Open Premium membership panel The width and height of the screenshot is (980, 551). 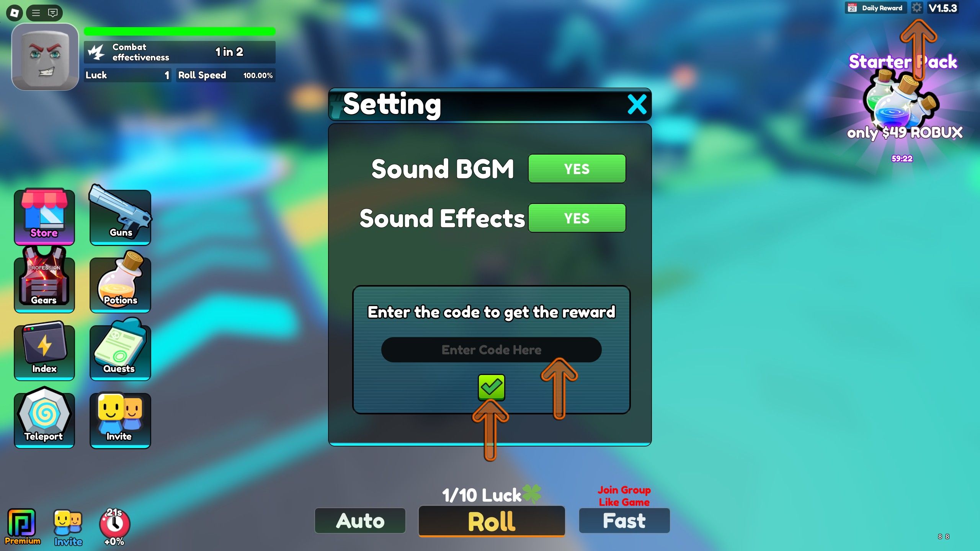click(22, 525)
